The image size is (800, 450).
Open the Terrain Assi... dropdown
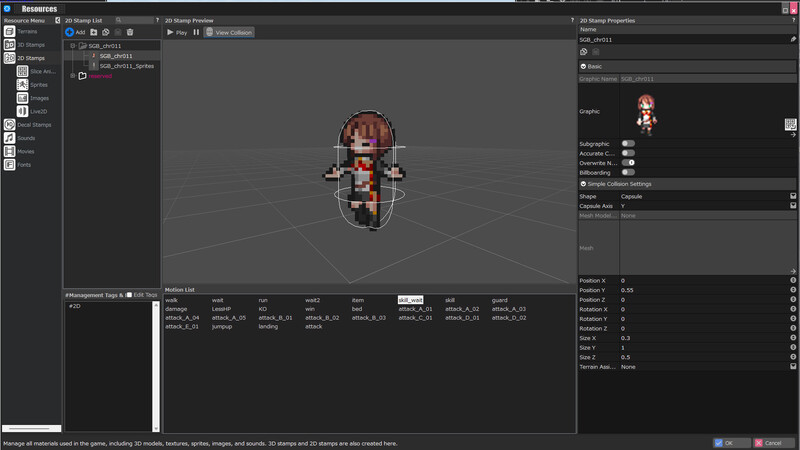pyautogui.click(x=793, y=366)
